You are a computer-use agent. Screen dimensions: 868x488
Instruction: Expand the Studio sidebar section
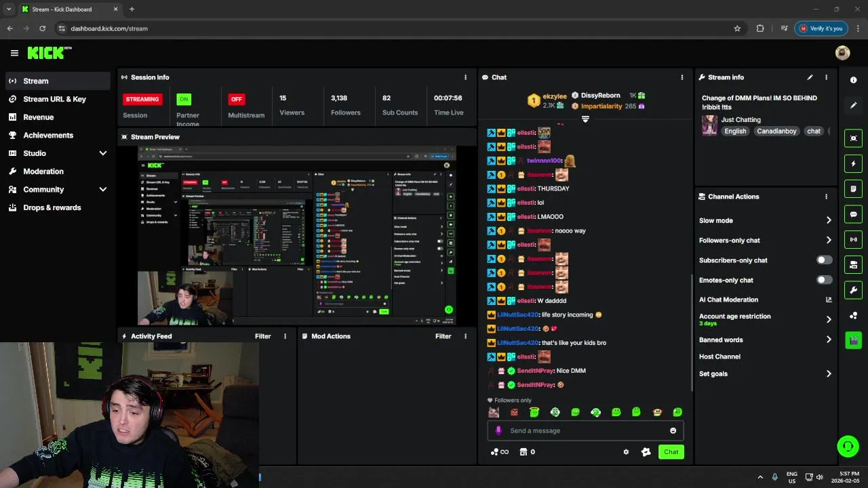point(103,153)
